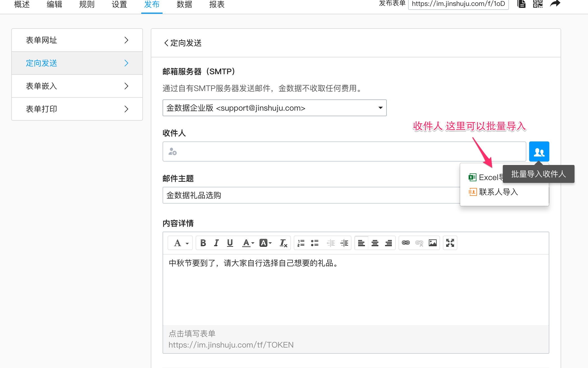The image size is (588, 368).
Task: Remove the hyperlink
Action: 419,243
